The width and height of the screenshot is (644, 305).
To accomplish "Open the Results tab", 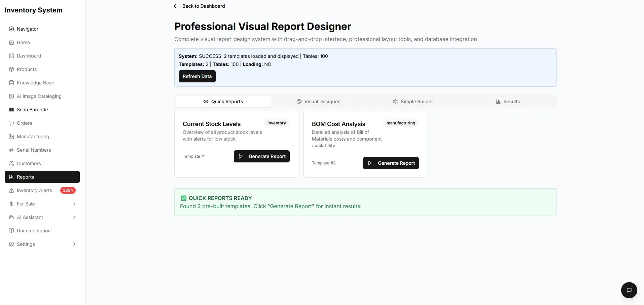I will tap(508, 102).
